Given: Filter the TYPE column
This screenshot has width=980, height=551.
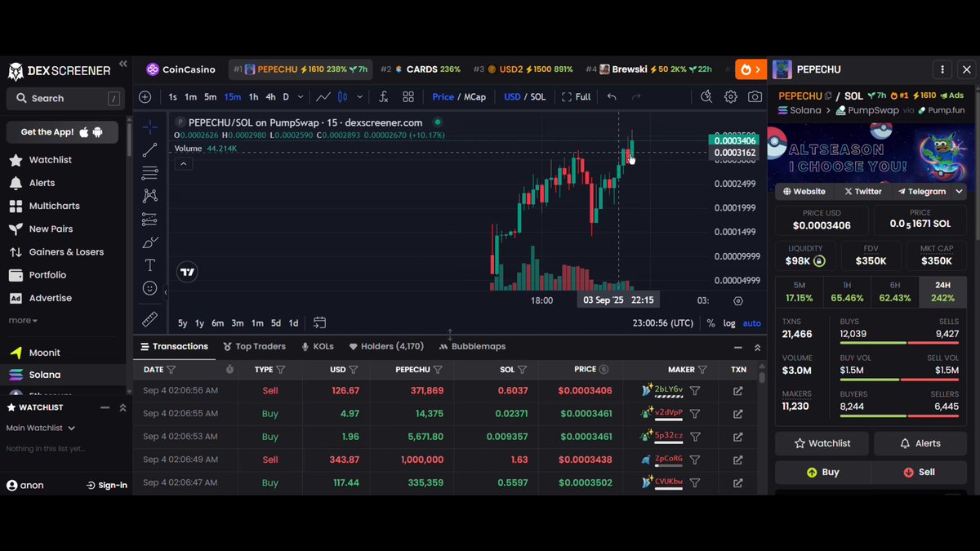Looking at the screenshot, I should point(281,370).
